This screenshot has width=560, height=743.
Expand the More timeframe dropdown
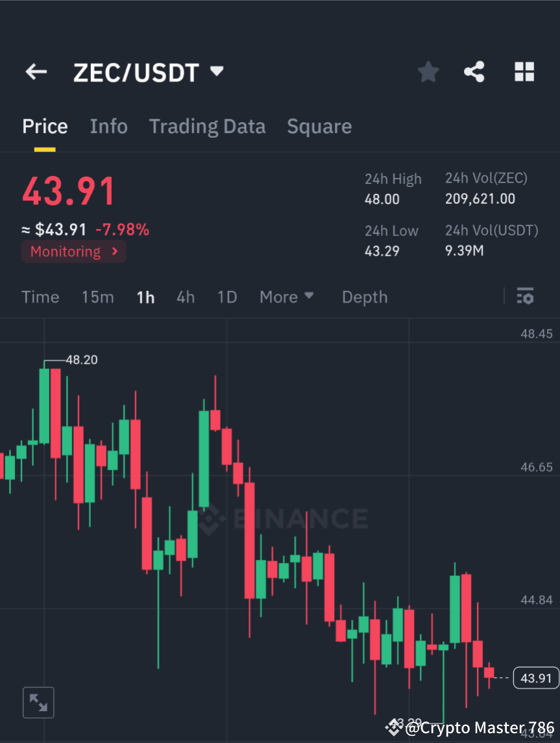tap(286, 297)
